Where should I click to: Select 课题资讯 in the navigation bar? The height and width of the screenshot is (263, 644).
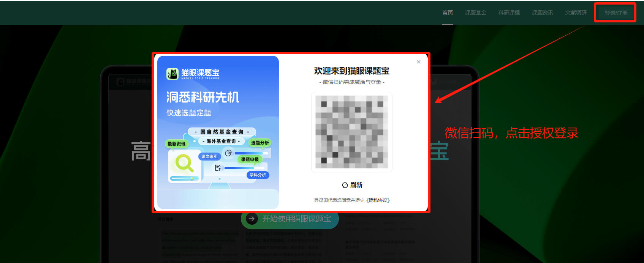pos(542,13)
